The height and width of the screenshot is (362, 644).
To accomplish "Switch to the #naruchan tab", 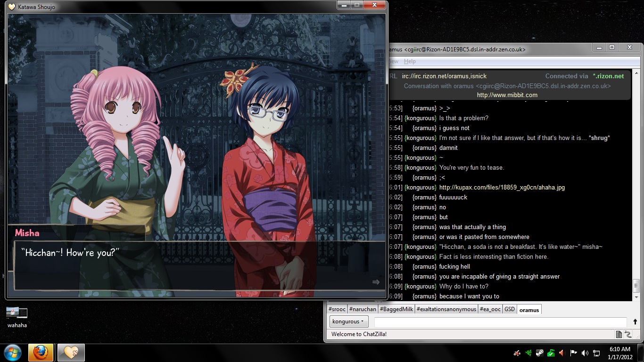I will click(363, 309).
